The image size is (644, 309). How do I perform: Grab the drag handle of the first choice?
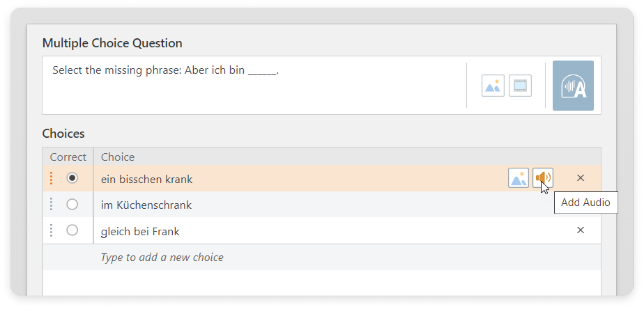coord(52,178)
